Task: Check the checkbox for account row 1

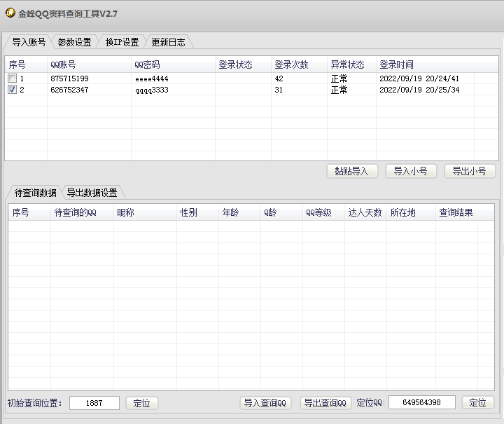Action: (x=12, y=78)
